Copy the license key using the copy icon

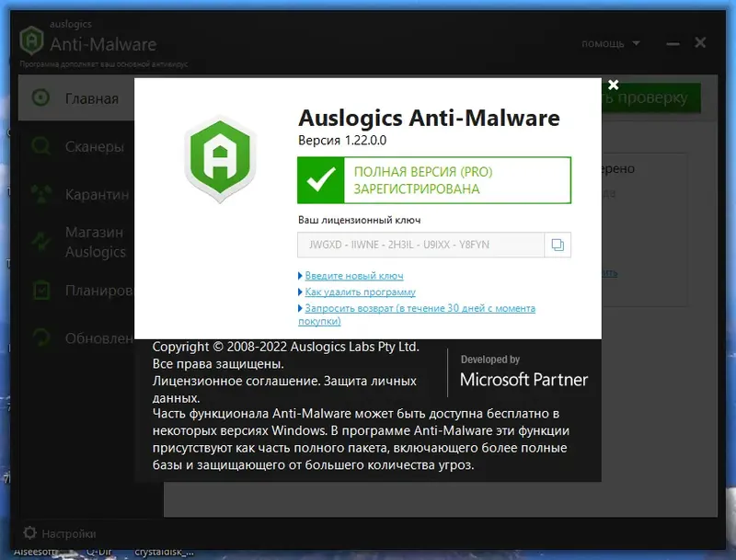coord(559,244)
